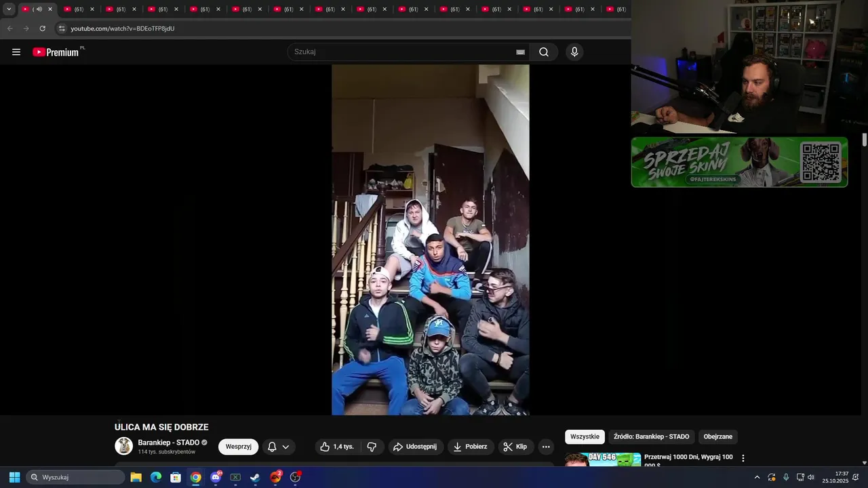Image resolution: width=868 pixels, height=488 pixels.
Task: Open the on-screen keyboard icon in search
Action: pyautogui.click(x=520, y=52)
